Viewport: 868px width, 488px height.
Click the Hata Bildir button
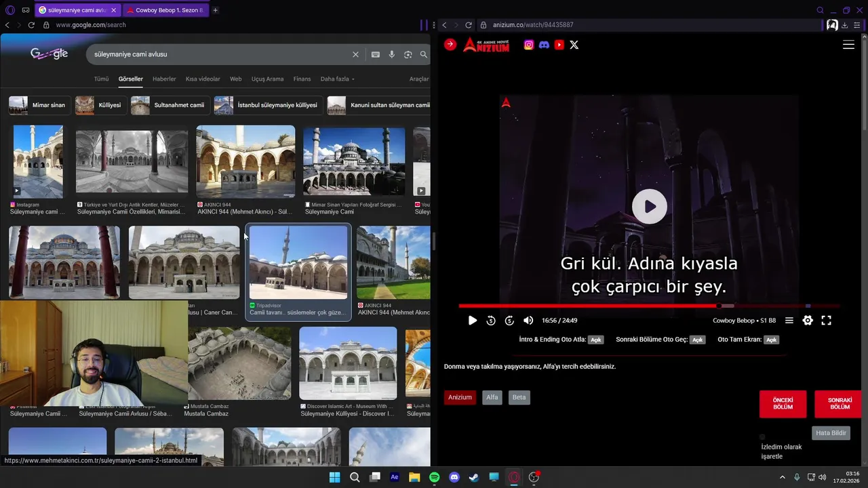(x=831, y=433)
